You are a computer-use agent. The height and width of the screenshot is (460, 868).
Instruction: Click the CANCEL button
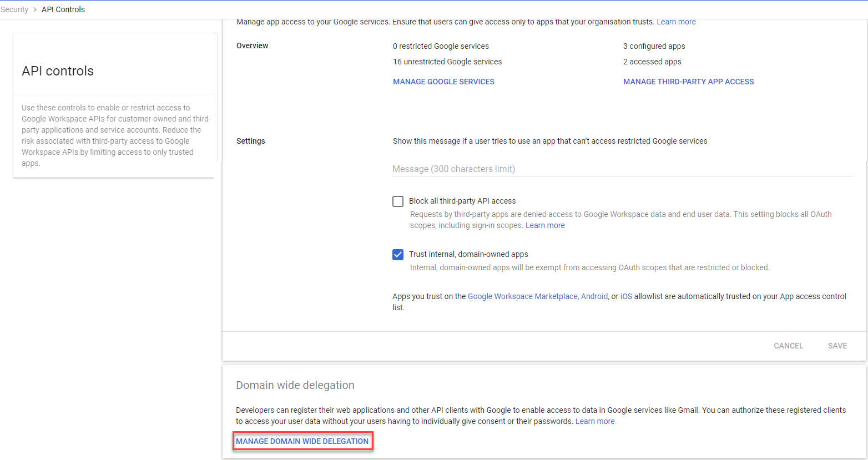click(788, 345)
